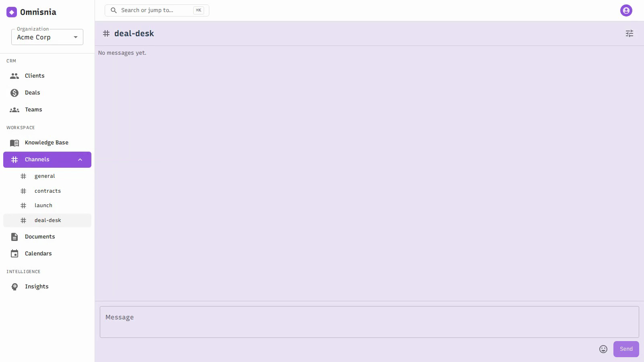Screen dimensions: 644x362
Task: Click the Deals dollar icon
Action: (14, 93)
